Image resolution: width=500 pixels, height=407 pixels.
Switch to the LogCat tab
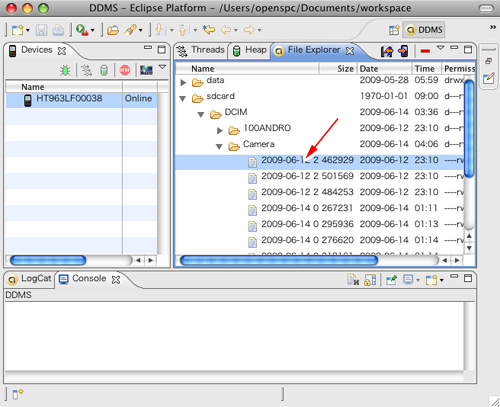click(x=30, y=279)
